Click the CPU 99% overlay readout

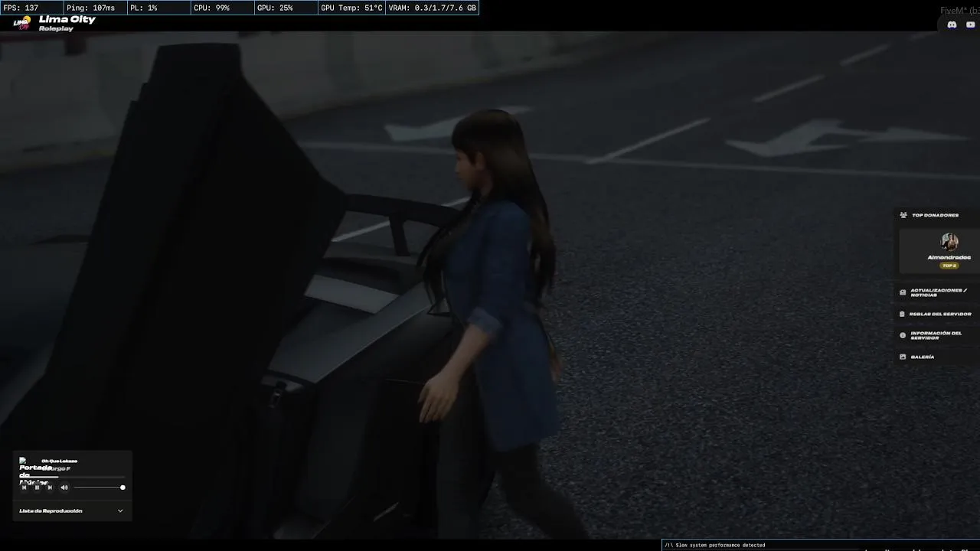[222, 8]
